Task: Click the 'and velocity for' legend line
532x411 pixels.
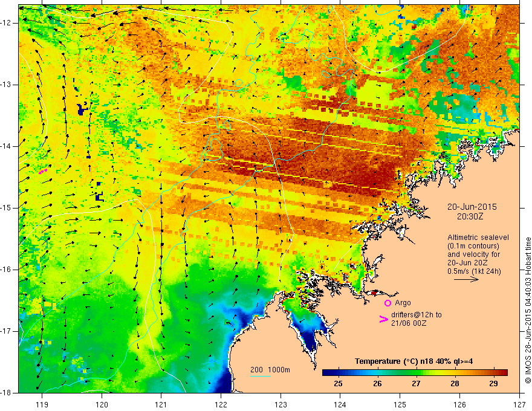Action: [473, 254]
